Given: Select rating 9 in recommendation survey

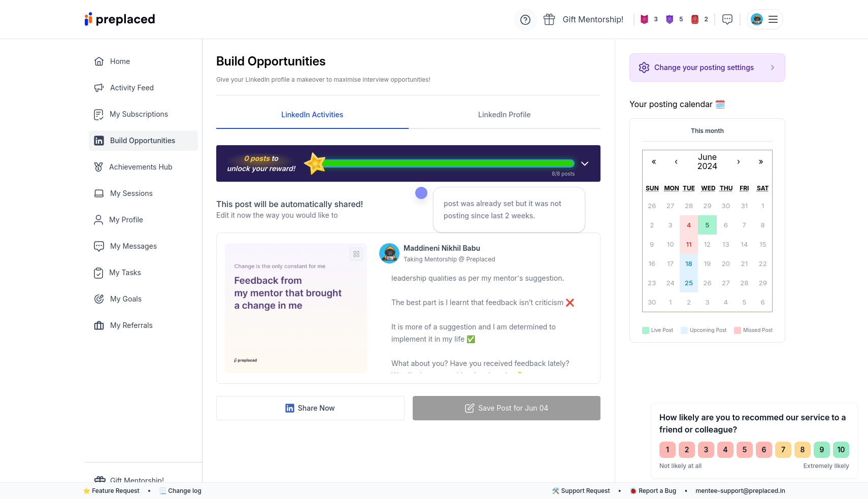Looking at the screenshot, I should point(822,450).
